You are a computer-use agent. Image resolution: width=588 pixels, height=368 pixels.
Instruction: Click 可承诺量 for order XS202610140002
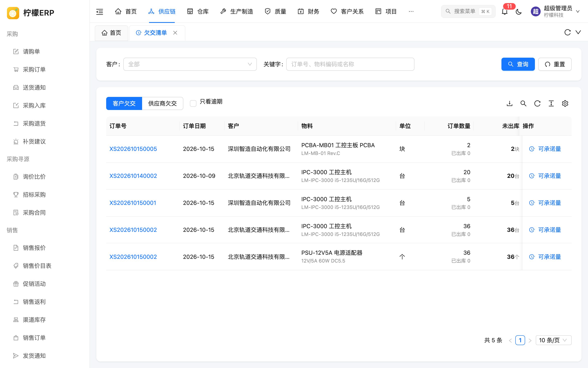[545, 176]
